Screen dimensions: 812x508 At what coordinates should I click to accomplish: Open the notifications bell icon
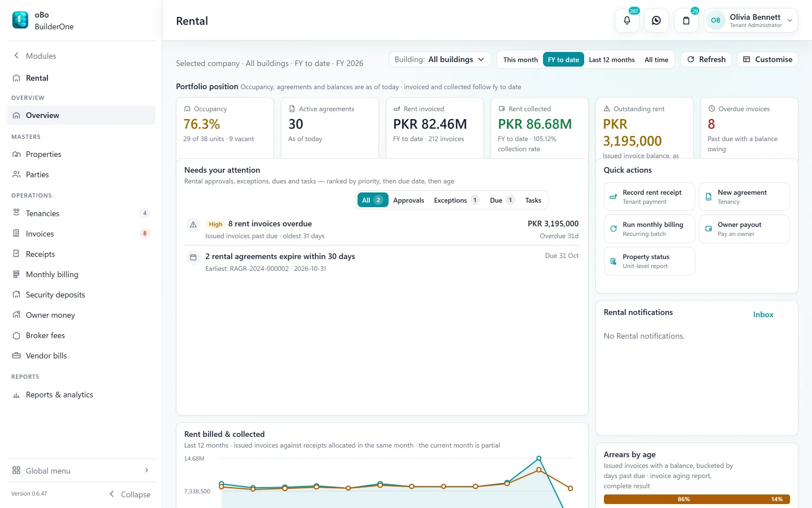[x=627, y=20]
